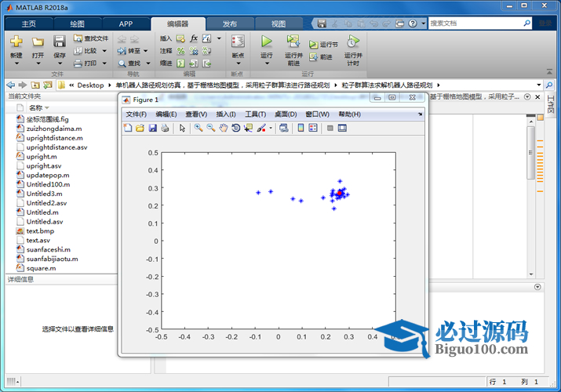
Task: Click Zoom In tool in Figure 1
Action: [199, 128]
